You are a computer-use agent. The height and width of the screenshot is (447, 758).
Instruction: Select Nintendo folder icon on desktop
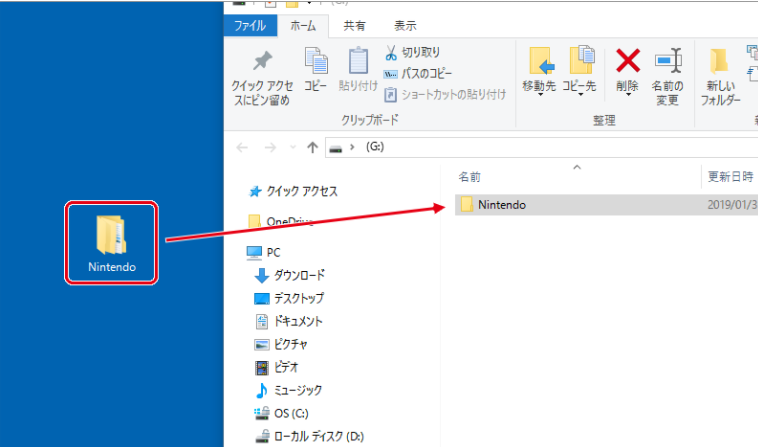click(112, 243)
